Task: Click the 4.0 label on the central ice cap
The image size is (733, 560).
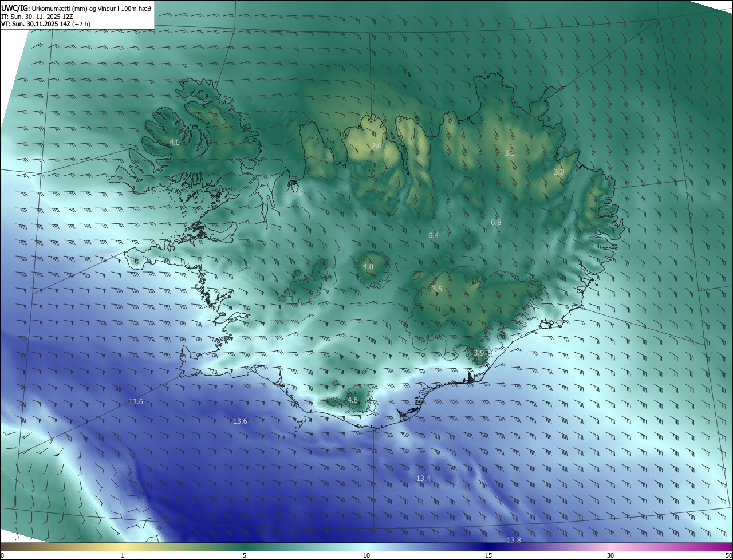Action: click(x=368, y=266)
